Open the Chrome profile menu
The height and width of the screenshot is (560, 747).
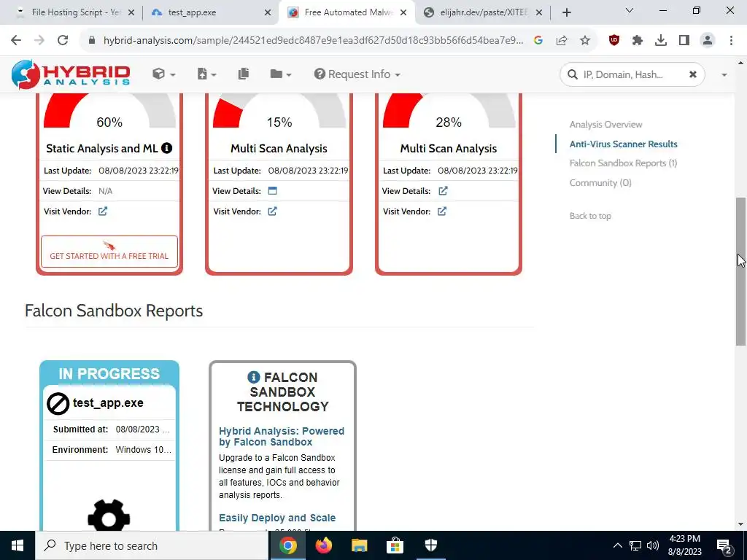pyautogui.click(x=708, y=41)
